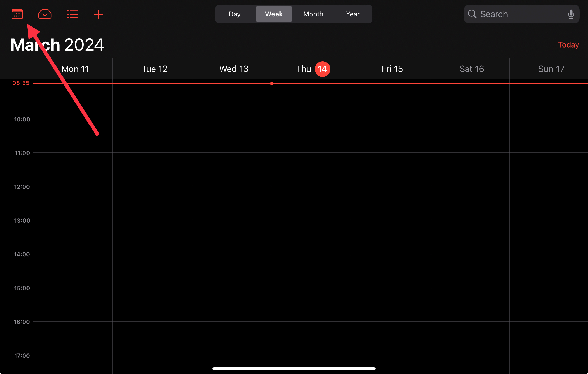Select Wed 13 day header
The height and width of the screenshot is (374, 588).
(x=234, y=69)
